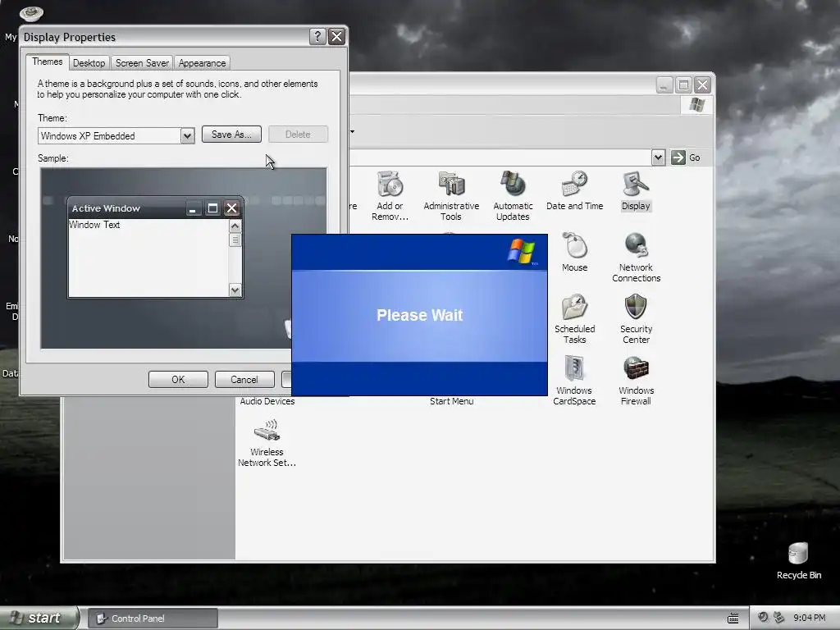Click the Start Menu label in Control Panel
Screen dimensions: 840x630
pyautogui.click(x=451, y=401)
